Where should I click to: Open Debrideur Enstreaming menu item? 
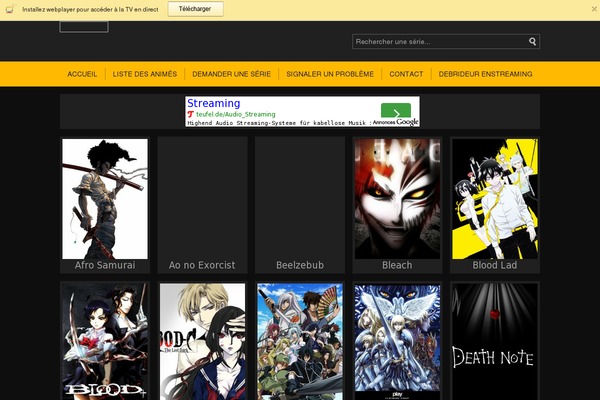tap(485, 74)
